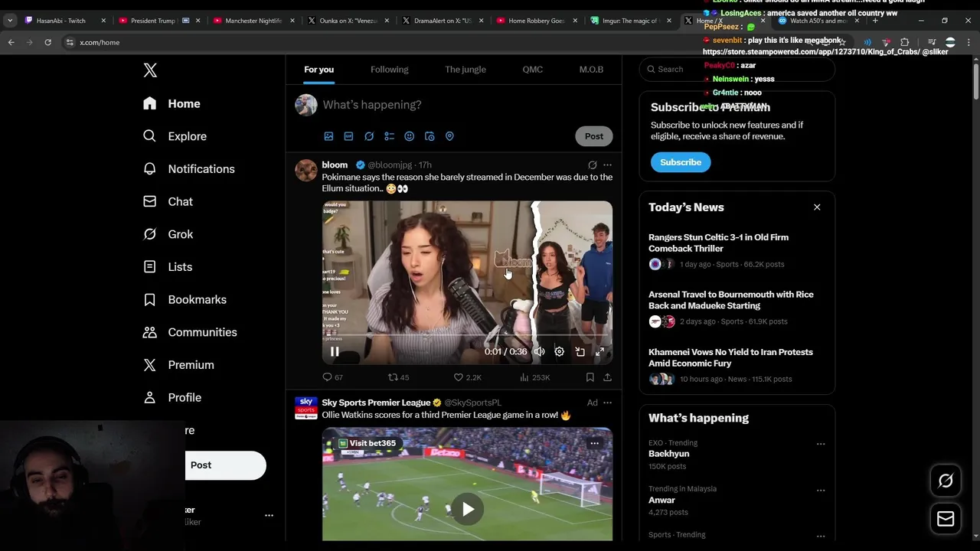Add media image in the composer
This screenshot has height=551, width=980.
click(x=328, y=136)
